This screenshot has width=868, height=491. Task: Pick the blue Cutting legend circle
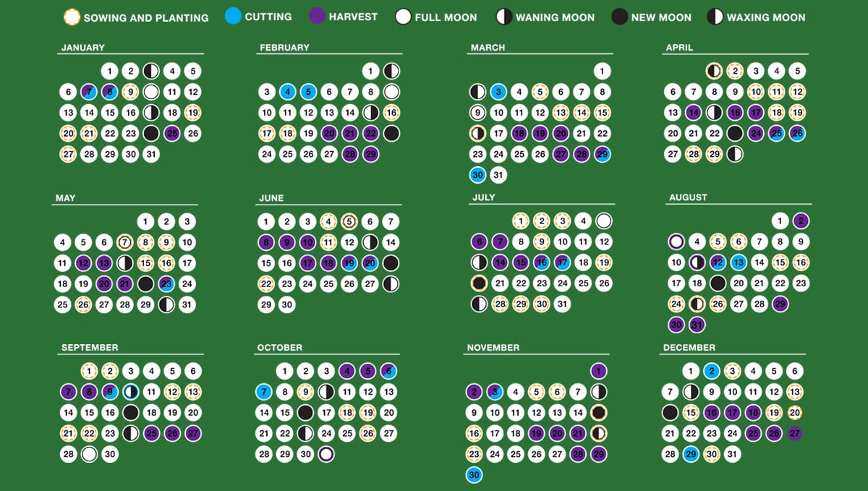point(233,16)
